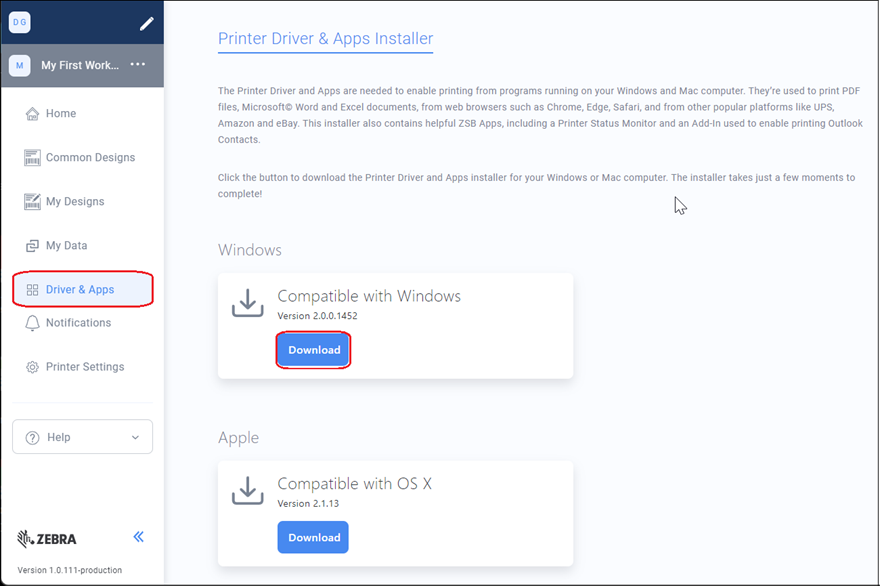Click the pencil edit icon in header

(147, 23)
